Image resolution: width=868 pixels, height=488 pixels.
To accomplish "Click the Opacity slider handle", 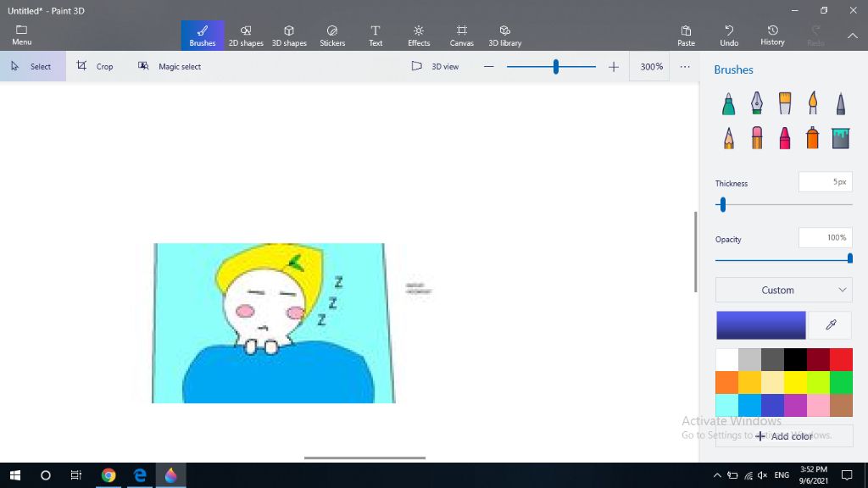I will 849,258.
